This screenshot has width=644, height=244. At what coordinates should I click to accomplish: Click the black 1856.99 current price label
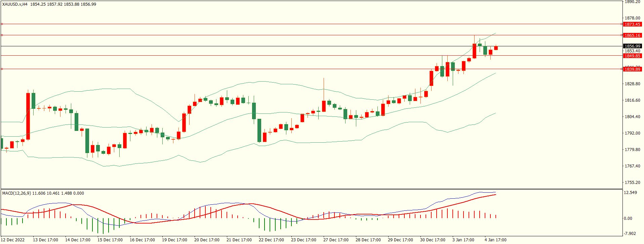pyautogui.click(x=632, y=46)
